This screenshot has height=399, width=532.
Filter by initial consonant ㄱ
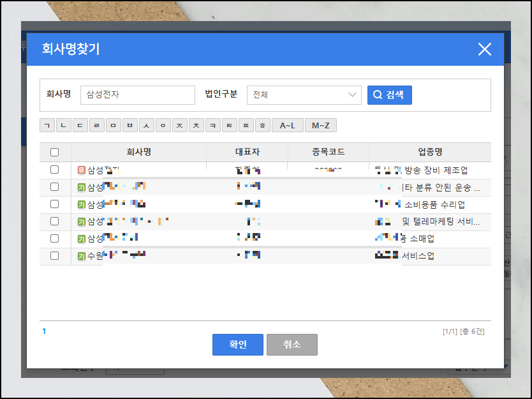[47, 125]
